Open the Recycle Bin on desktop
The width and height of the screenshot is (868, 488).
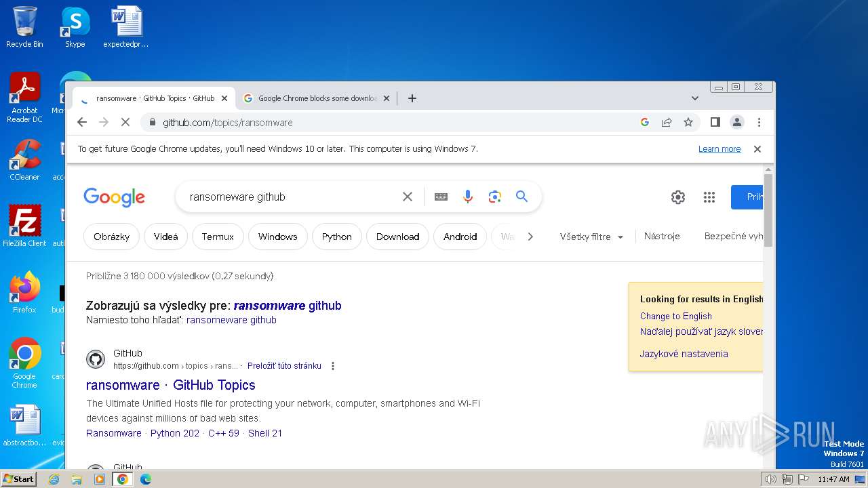24,27
